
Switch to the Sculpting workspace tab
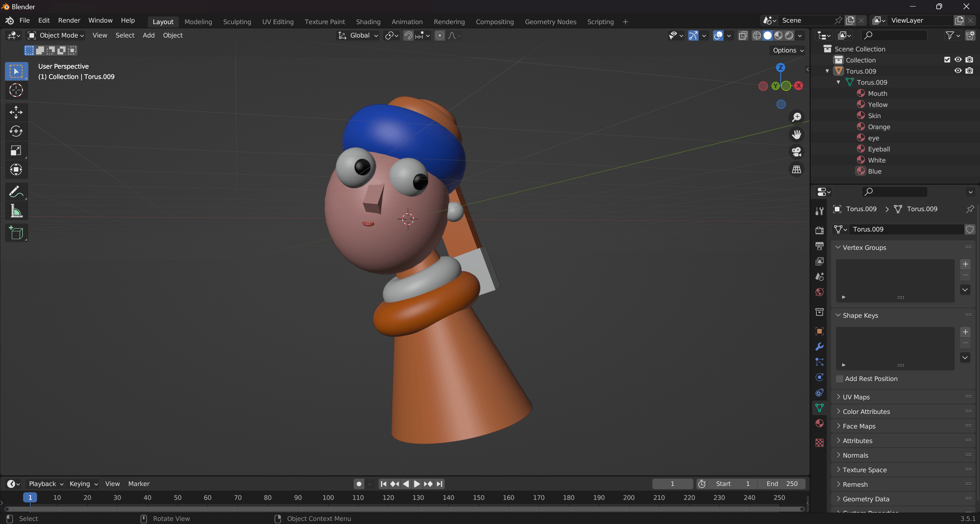coord(237,22)
